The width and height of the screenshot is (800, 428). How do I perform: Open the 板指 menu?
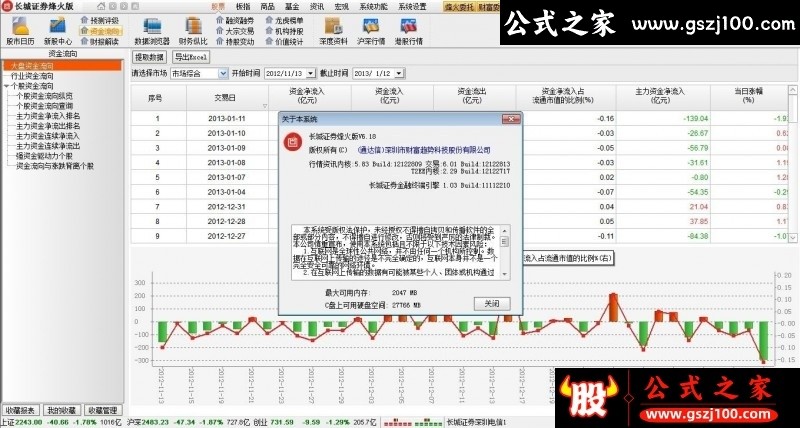(x=243, y=7)
